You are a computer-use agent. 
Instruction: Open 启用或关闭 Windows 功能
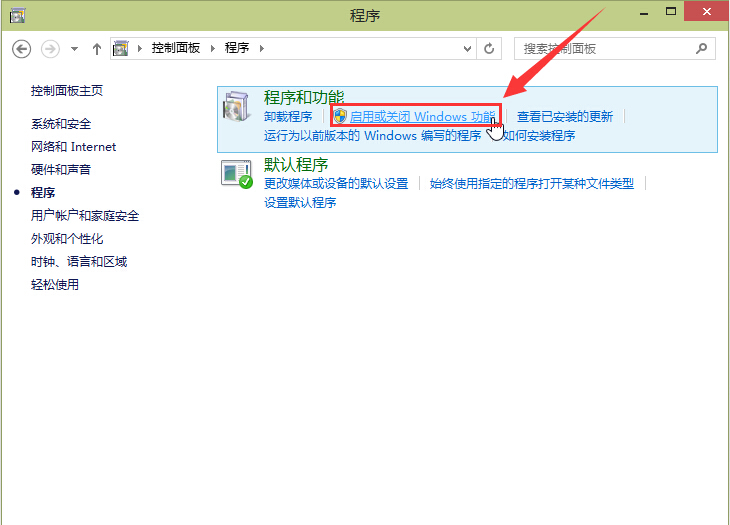point(421,117)
